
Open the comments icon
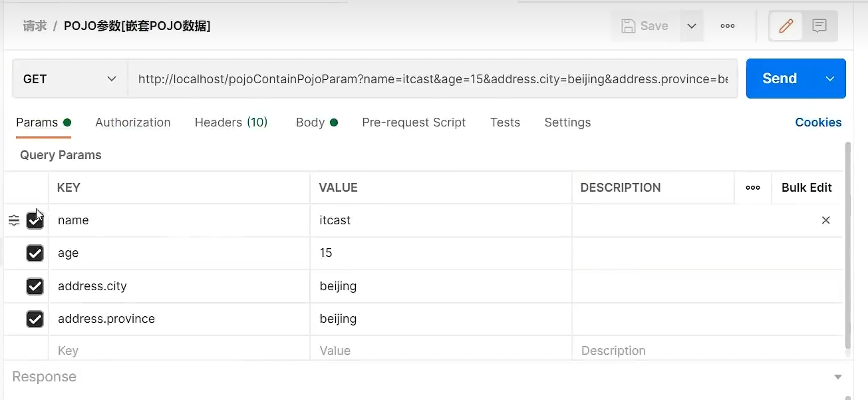(x=819, y=26)
